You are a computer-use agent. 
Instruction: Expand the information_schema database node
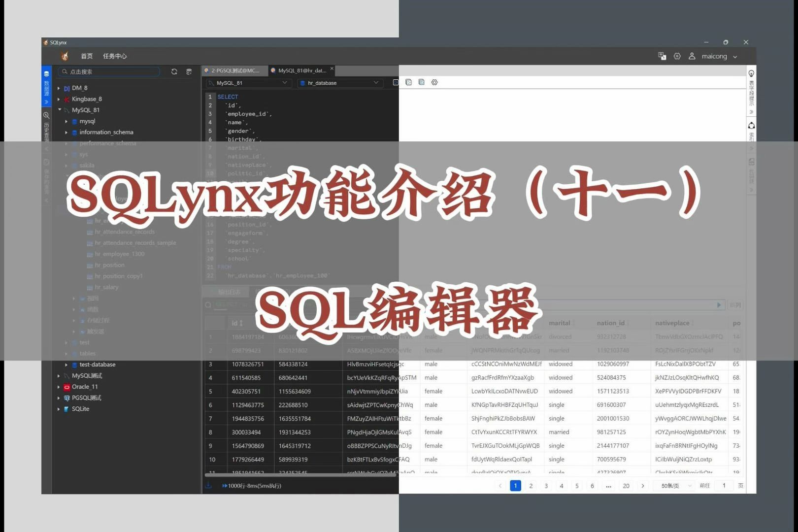[66, 132]
